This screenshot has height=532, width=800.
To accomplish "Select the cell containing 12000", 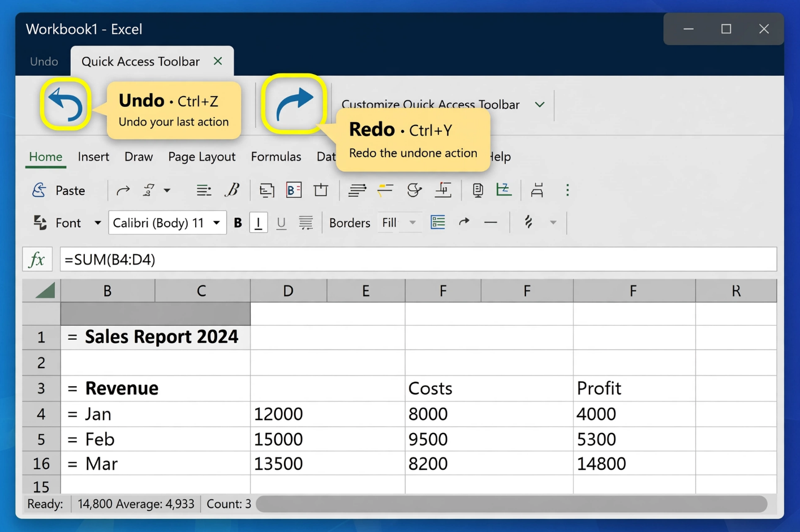I will click(x=328, y=414).
